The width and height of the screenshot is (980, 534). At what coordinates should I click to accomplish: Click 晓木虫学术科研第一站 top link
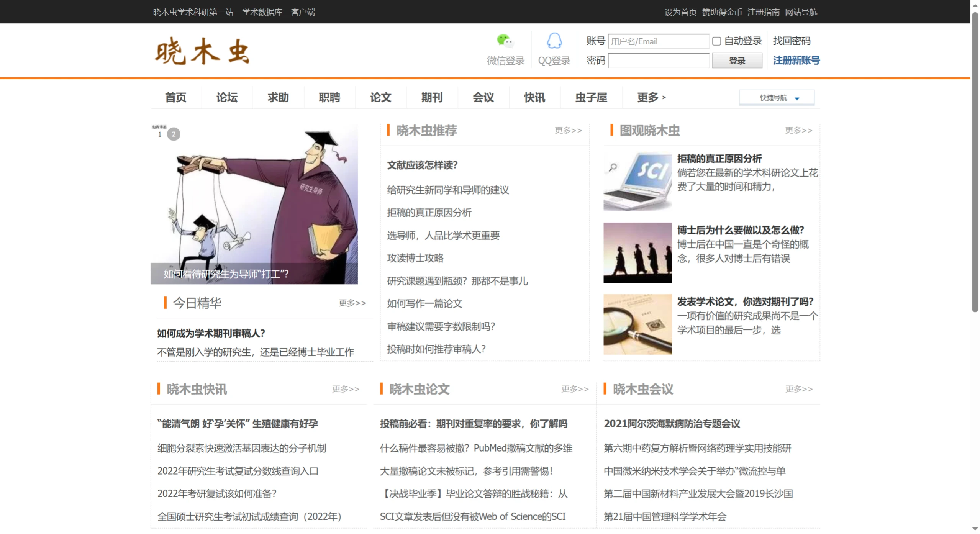coord(193,12)
